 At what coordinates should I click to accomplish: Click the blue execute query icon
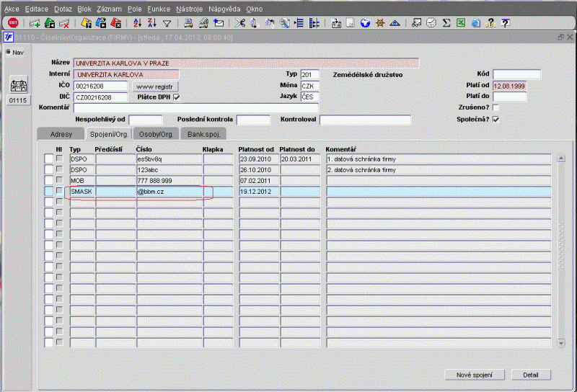101,23
